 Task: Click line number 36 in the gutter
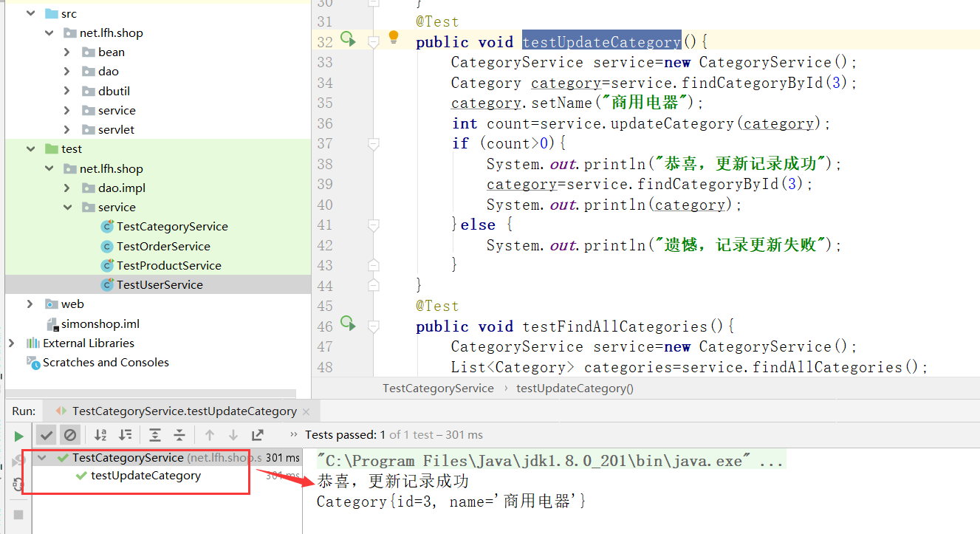(325, 124)
